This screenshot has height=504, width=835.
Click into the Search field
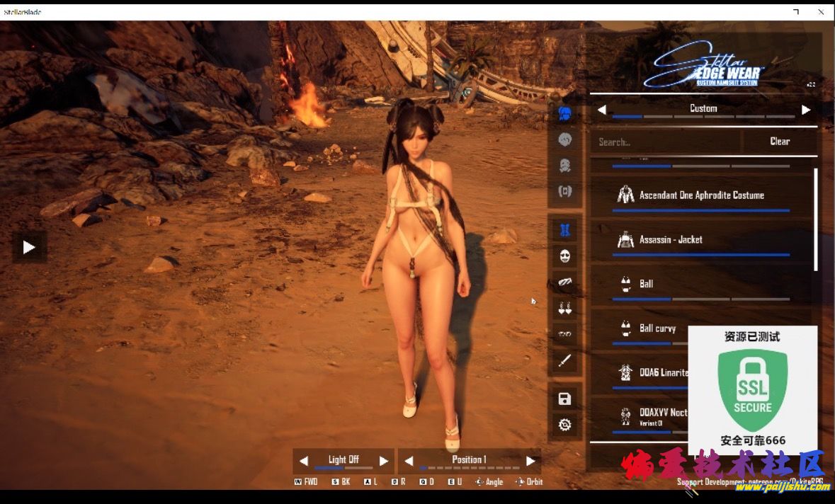coord(665,142)
